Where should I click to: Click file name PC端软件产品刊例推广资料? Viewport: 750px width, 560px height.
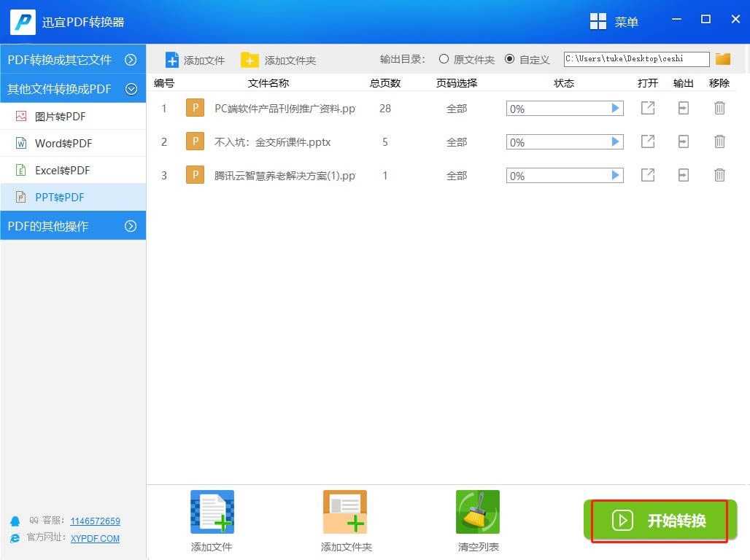click(285, 109)
